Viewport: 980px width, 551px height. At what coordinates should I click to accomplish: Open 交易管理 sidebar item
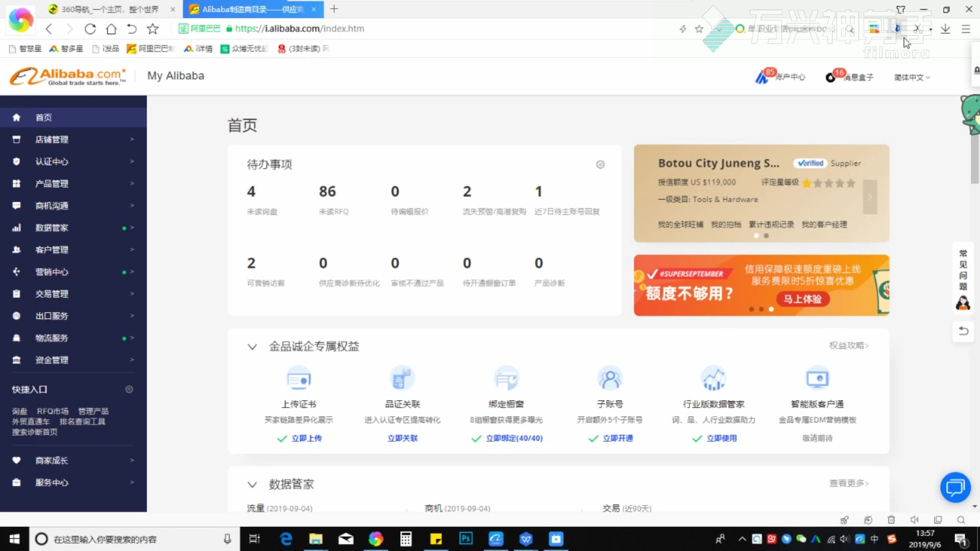pyautogui.click(x=73, y=294)
